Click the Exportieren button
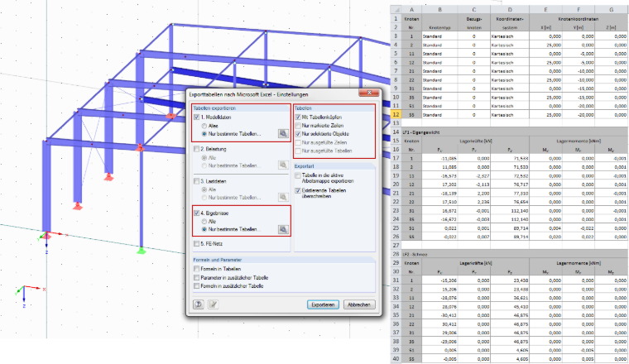The height and width of the screenshot is (364, 629). tap(323, 304)
